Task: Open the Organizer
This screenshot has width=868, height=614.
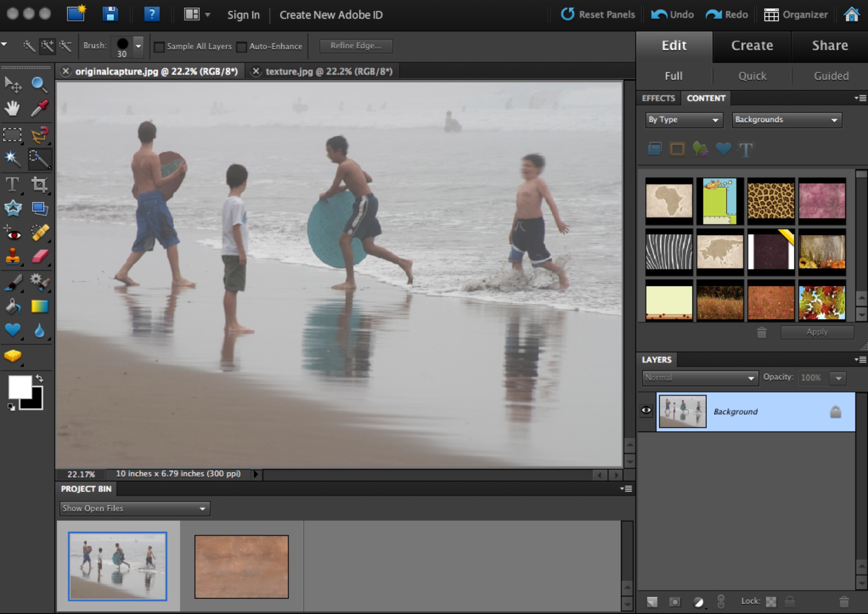Action: click(x=796, y=15)
